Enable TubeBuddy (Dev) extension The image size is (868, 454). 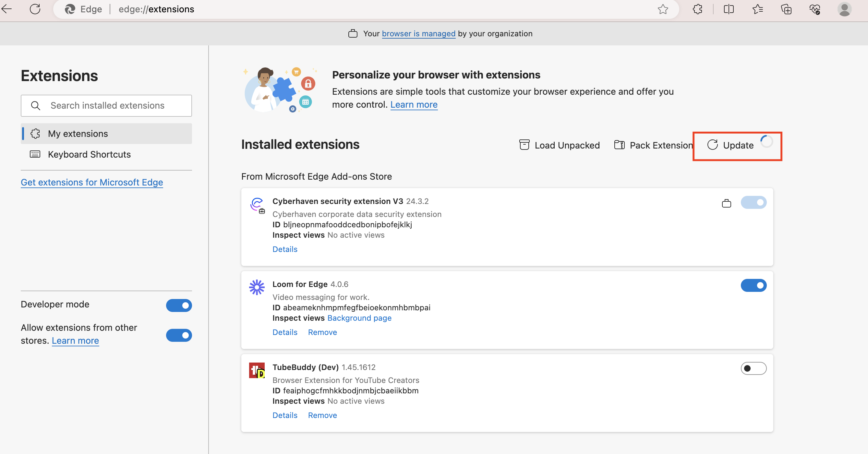[x=753, y=368]
